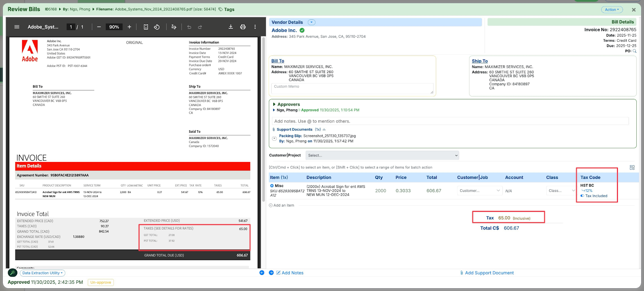This screenshot has height=291, width=644.
Task: Open the Action dropdown menu
Action: (x=612, y=10)
